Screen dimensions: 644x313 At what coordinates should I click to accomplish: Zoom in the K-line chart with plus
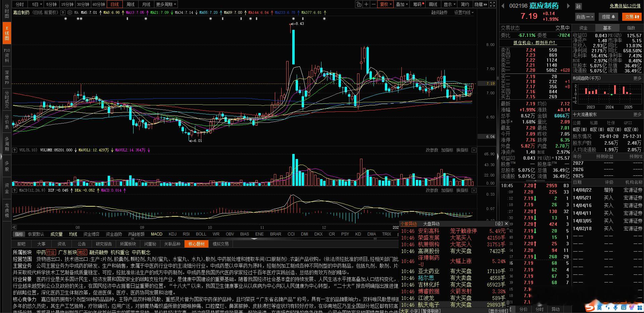pos(366,4)
